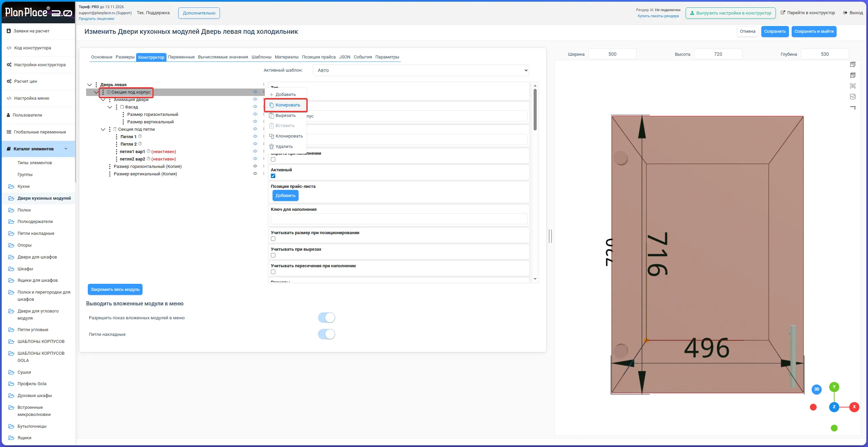Collapse the Фасад tree node
This screenshot has height=447, width=868.
tap(110, 107)
